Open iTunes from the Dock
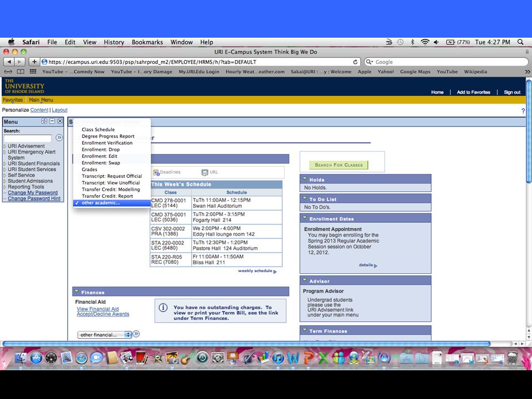 [278, 358]
